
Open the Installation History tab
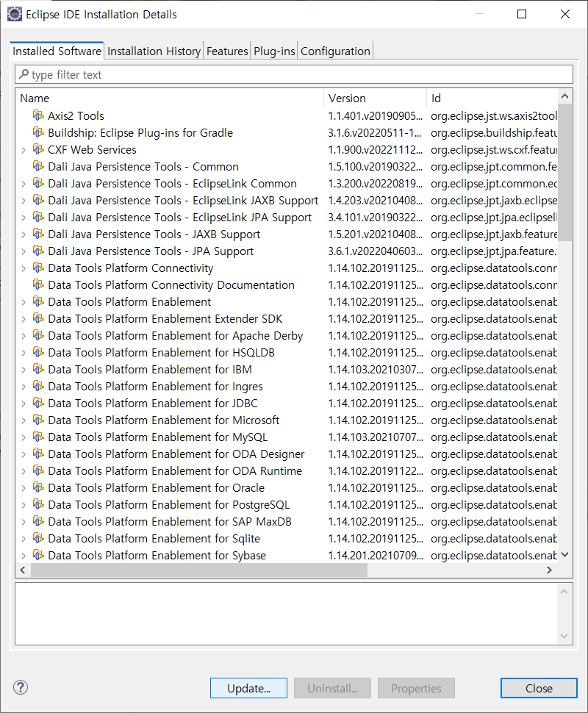pos(154,51)
